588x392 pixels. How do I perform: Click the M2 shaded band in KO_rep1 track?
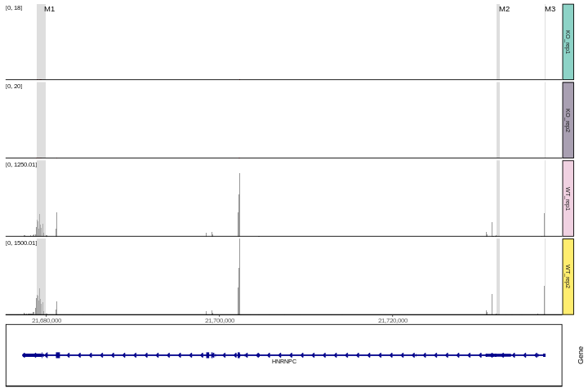(x=498, y=42)
